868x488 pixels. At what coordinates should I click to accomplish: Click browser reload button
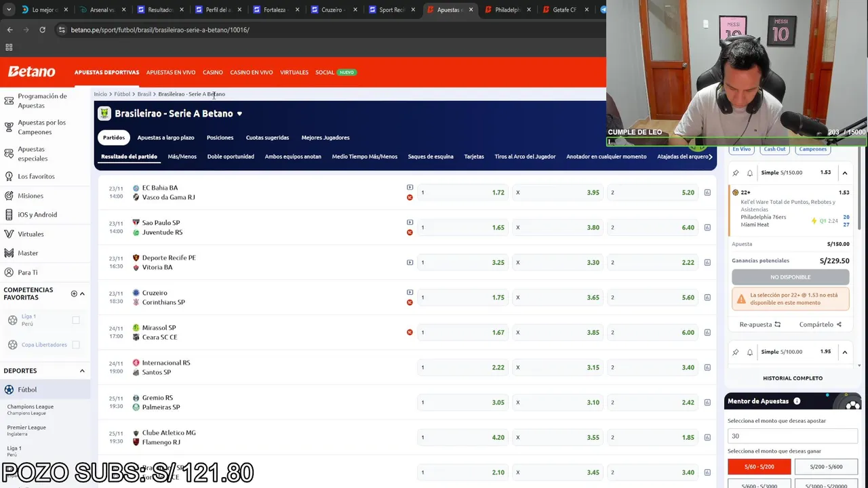pyautogui.click(x=42, y=30)
